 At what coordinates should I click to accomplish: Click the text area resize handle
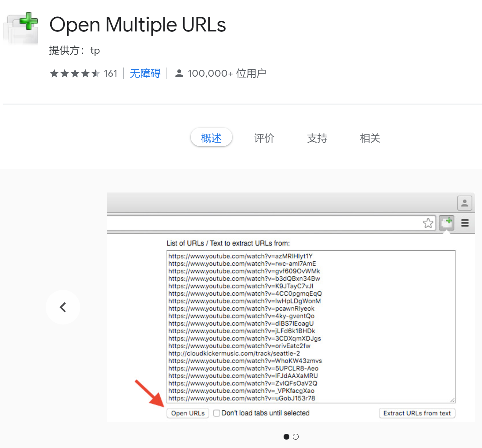(452, 400)
